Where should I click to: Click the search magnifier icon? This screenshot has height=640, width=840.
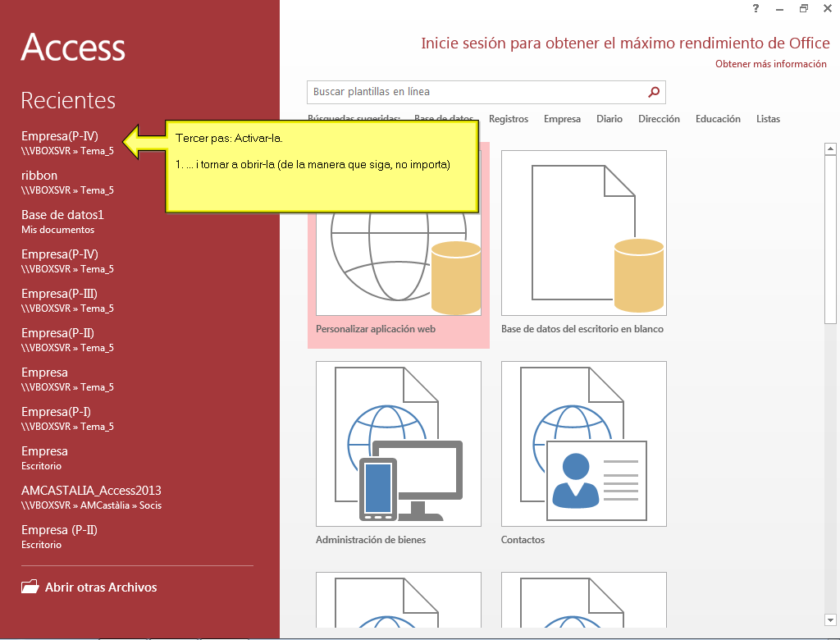(654, 92)
